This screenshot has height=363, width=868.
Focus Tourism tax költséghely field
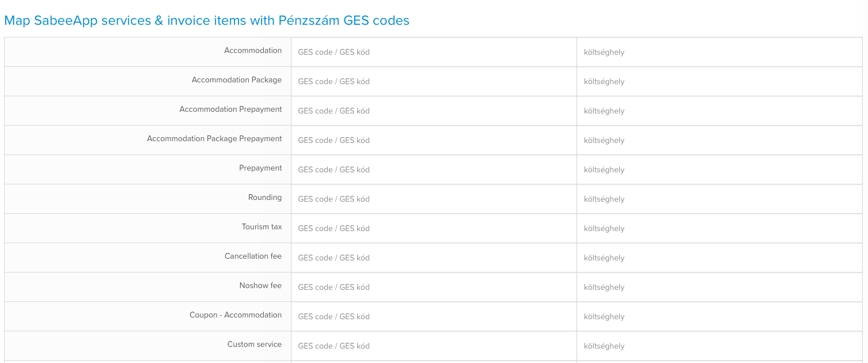(x=720, y=229)
